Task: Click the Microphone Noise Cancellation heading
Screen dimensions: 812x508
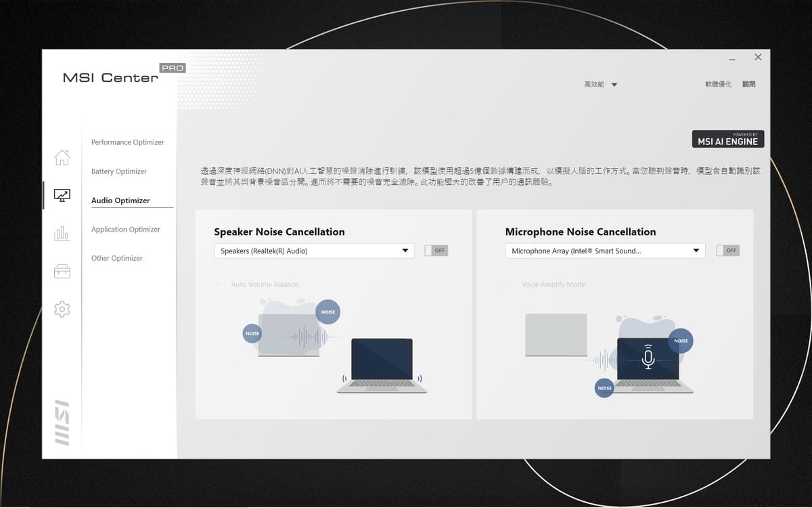Action: 581,232
